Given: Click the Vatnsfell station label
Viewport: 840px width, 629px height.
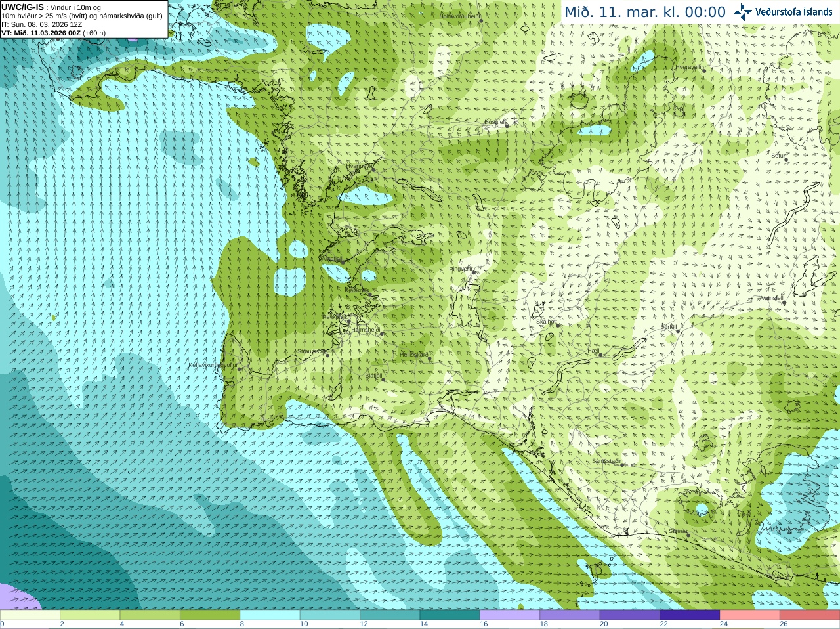Looking at the screenshot, I should tap(772, 298).
